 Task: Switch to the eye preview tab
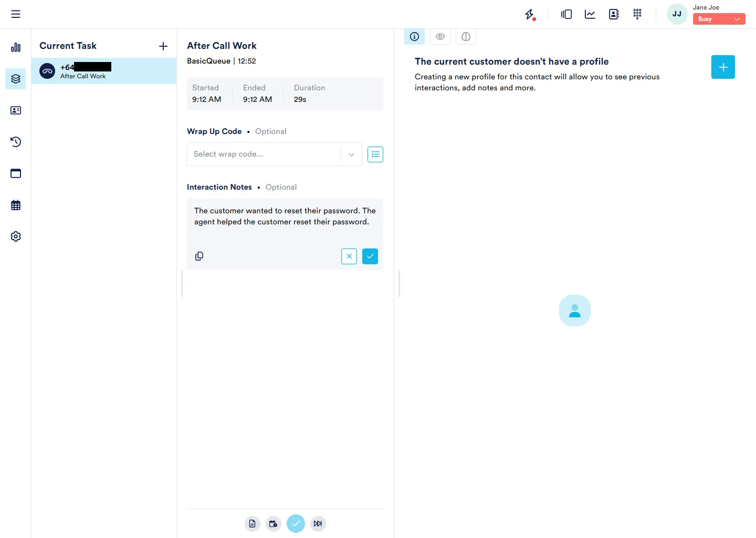pos(440,37)
